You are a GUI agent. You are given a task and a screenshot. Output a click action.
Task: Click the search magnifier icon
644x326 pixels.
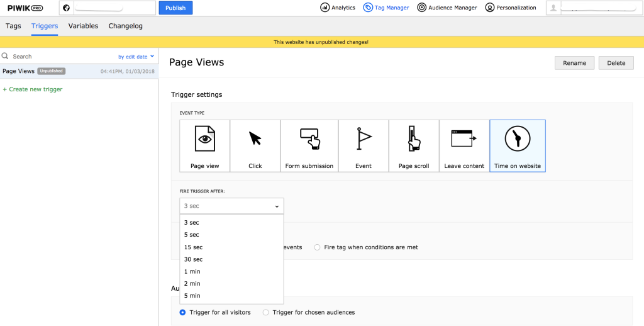click(5, 56)
